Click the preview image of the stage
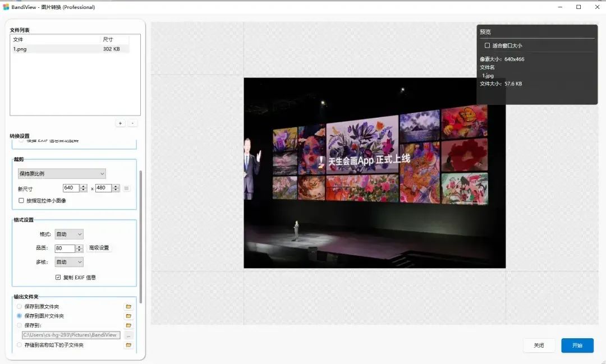This screenshot has height=364, width=606. pos(374,173)
